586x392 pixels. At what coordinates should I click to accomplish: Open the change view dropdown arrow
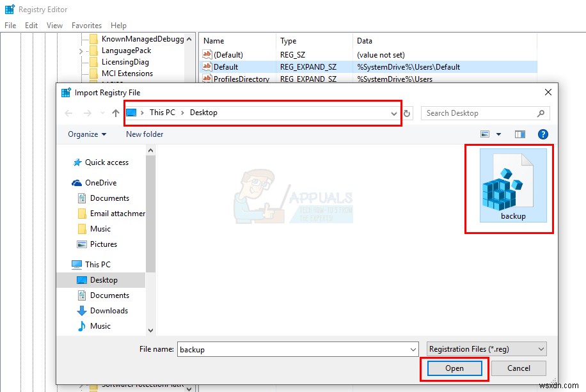pos(498,134)
